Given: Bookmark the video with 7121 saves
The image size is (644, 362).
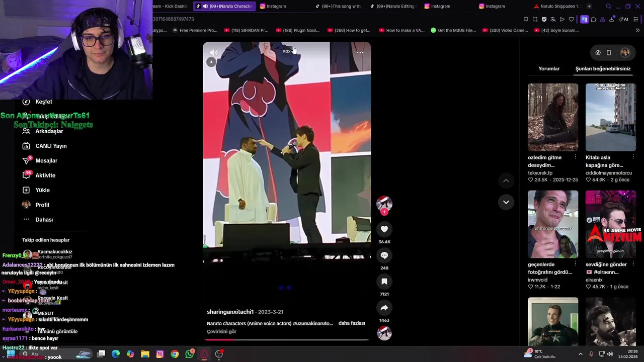Looking at the screenshot, I should [384, 282].
